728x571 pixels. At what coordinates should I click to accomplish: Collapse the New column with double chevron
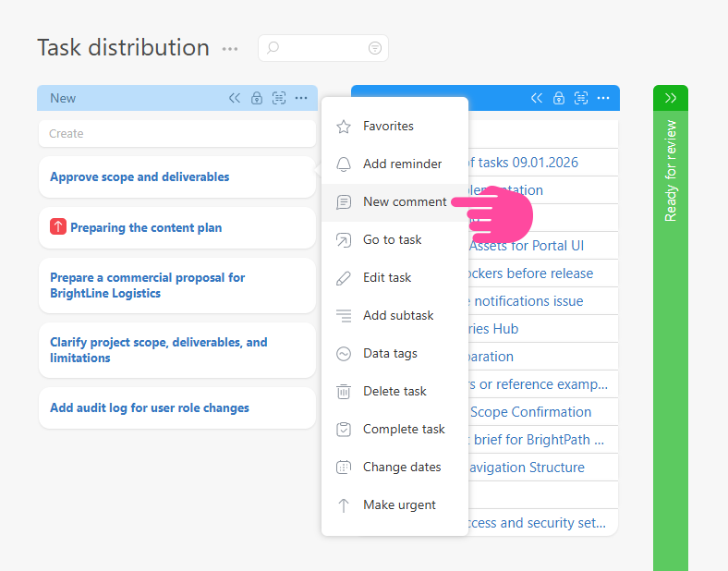pos(235,98)
